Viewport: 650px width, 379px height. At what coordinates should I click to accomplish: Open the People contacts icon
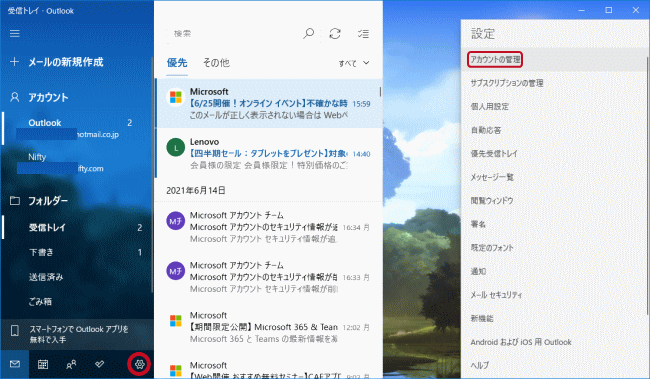(x=71, y=364)
